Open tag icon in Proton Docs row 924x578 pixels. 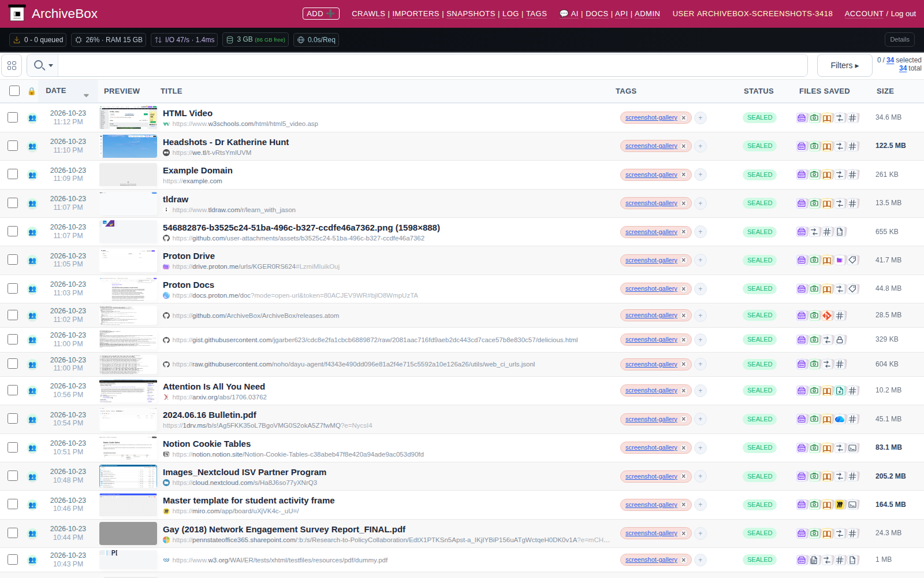(852, 289)
